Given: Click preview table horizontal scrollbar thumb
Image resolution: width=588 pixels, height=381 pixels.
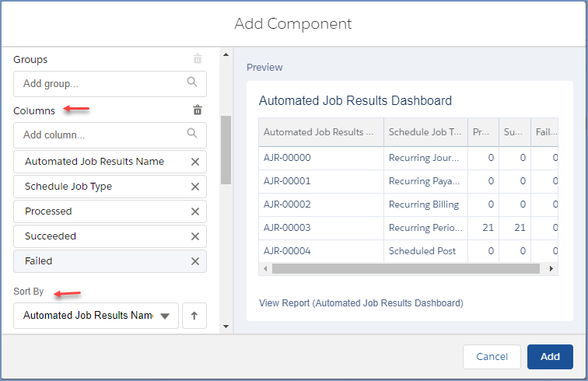Looking at the screenshot, I should (406, 268).
